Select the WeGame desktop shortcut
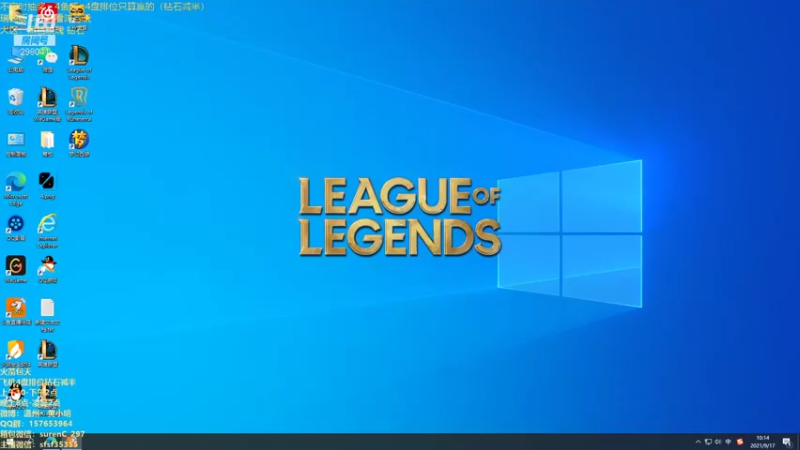 [x=16, y=270]
